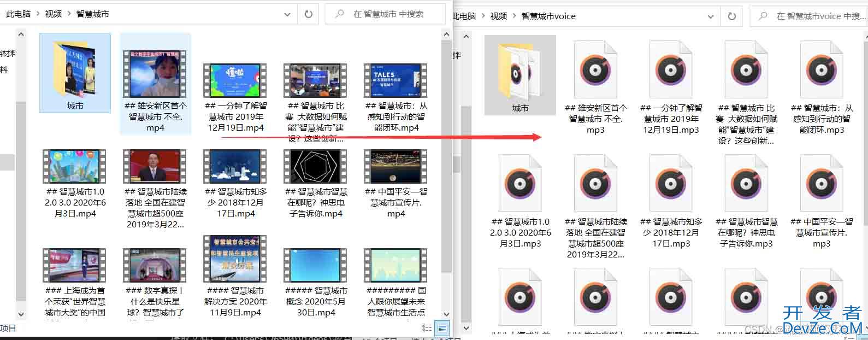Select 雄安新区首个智慧城市 不全.mp3 audio icon
868x340 pixels.
[x=595, y=70]
